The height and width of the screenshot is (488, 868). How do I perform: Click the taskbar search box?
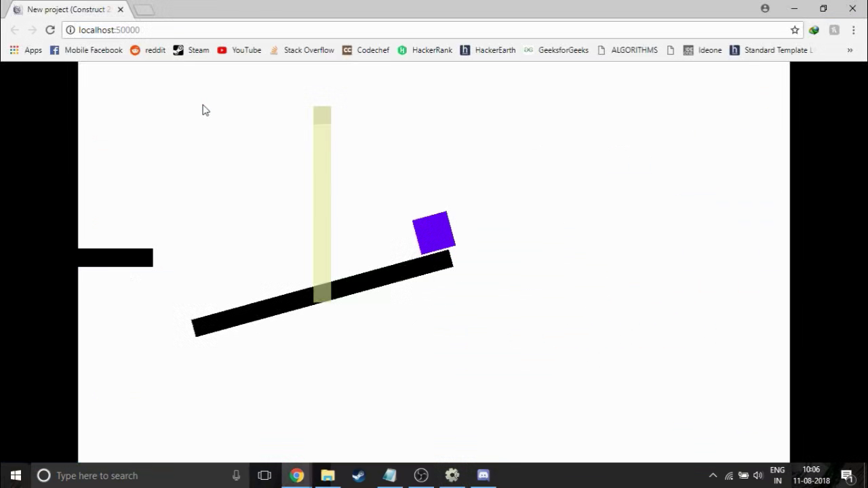pyautogui.click(x=140, y=475)
